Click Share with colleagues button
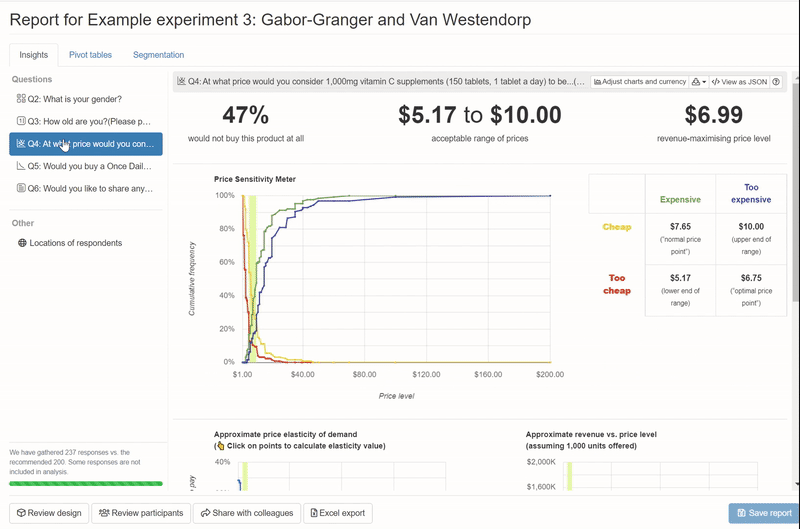The width and height of the screenshot is (800, 529). point(247,513)
